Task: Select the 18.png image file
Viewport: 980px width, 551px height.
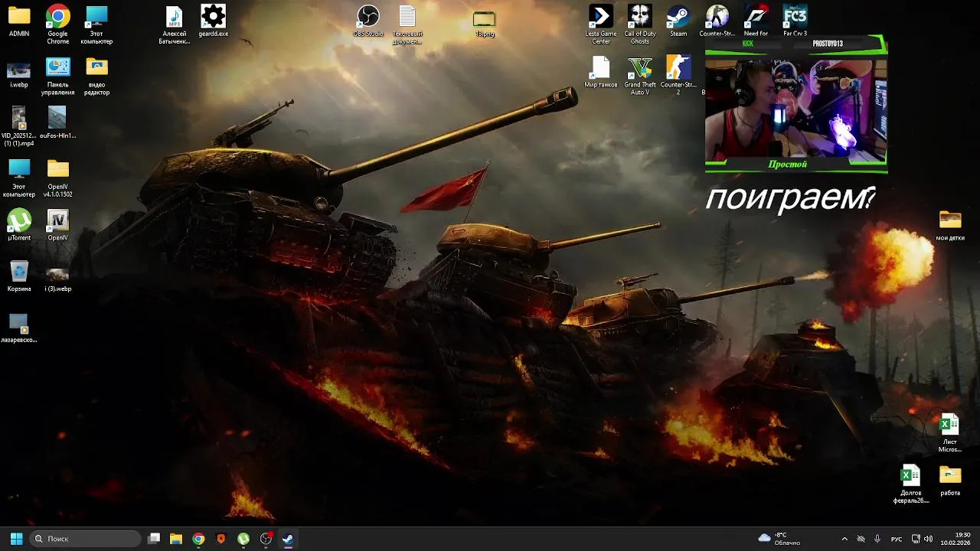Action: [485, 23]
